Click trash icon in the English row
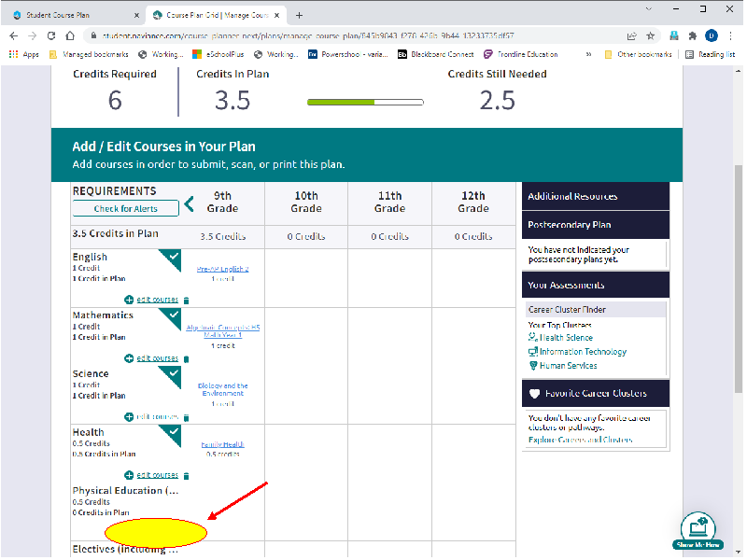The image size is (747, 560). 186,300
